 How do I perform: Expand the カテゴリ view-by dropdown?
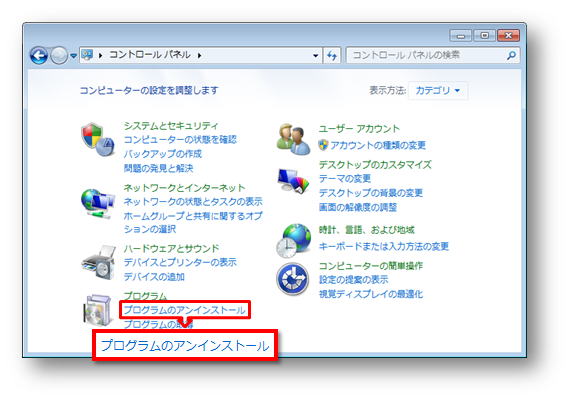438,90
